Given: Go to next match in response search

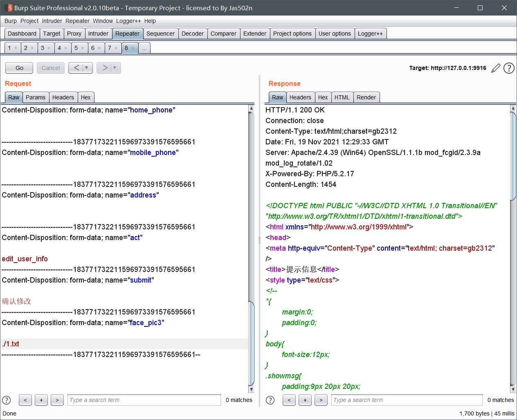Looking at the screenshot, I should (x=321, y=400).
